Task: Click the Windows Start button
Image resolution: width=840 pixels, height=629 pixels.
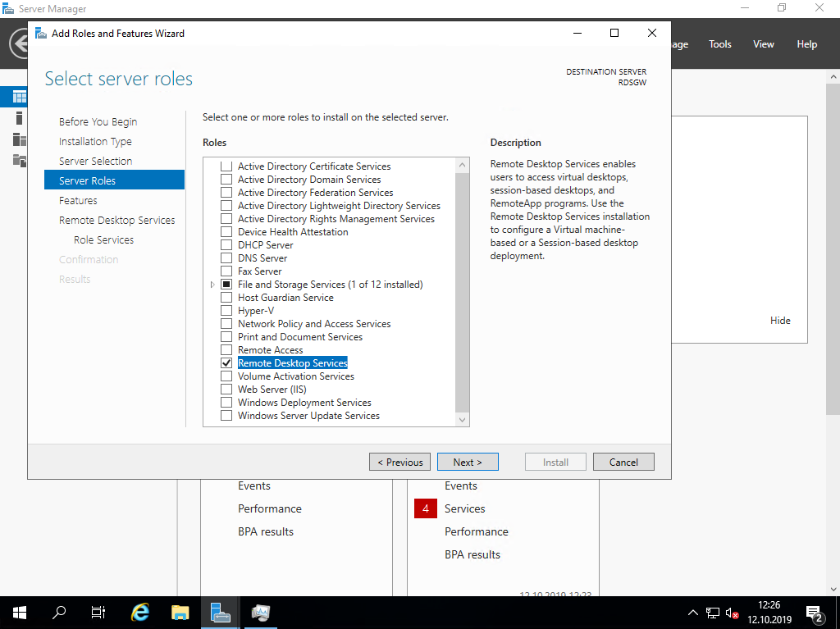Action: [x=20, y=613]
